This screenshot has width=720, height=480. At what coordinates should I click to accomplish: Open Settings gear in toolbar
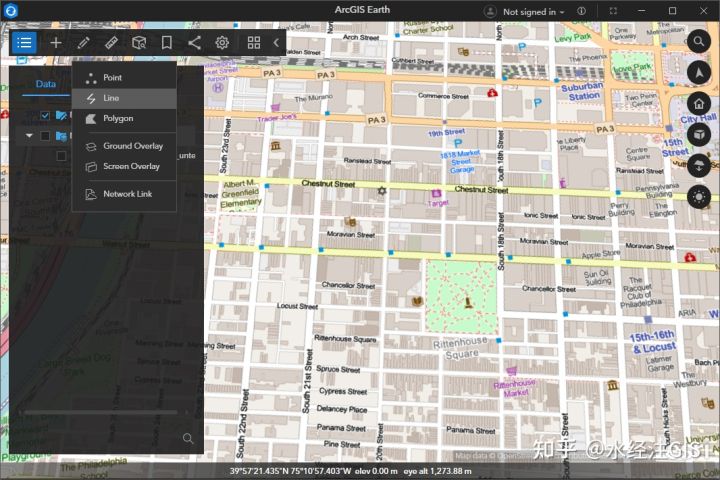(x=222, y=43)
